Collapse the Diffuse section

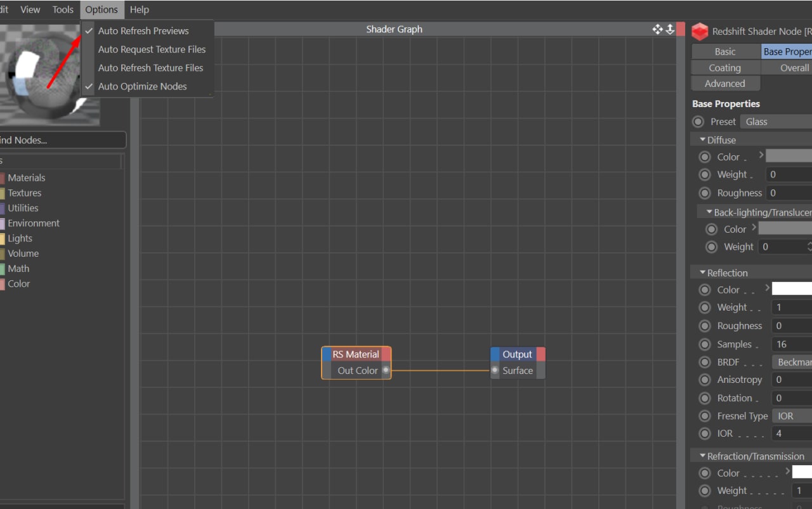point(702,139)
